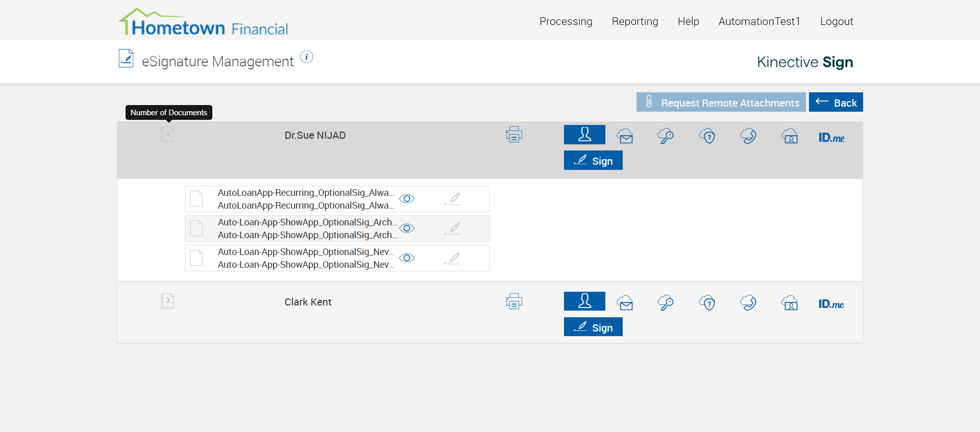
Task: Select ID.me verification for Dr.Sue NIJAD
Action: click(831, 137)
